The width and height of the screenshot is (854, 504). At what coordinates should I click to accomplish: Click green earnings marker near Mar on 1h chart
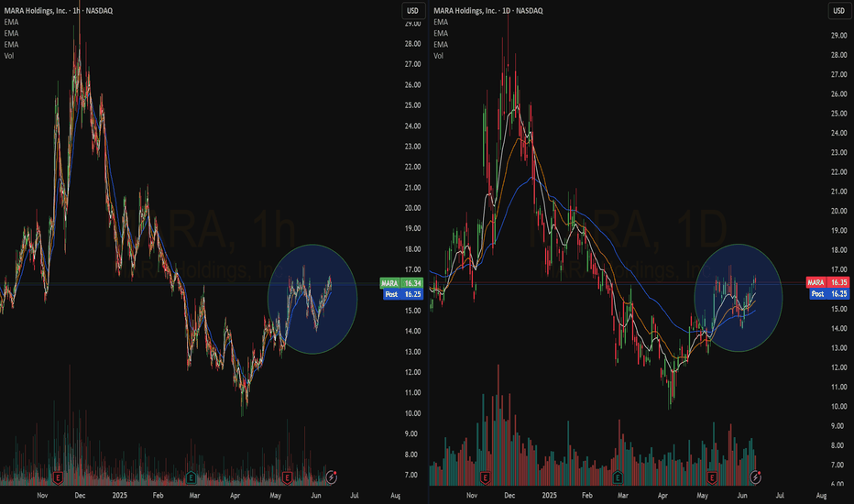(x=191, y=478)
